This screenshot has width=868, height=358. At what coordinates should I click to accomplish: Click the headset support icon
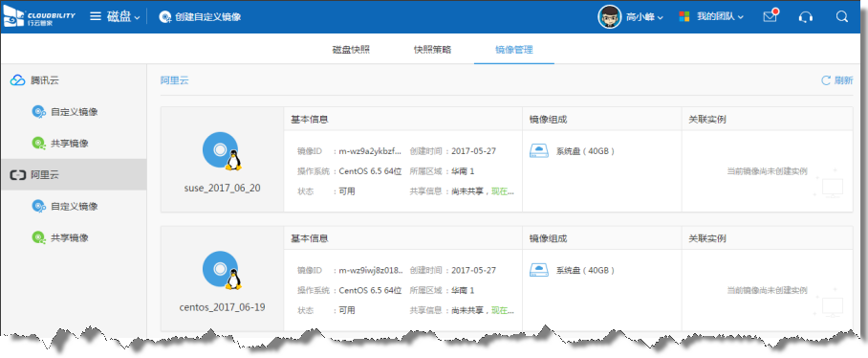click(x=806, y=16)
